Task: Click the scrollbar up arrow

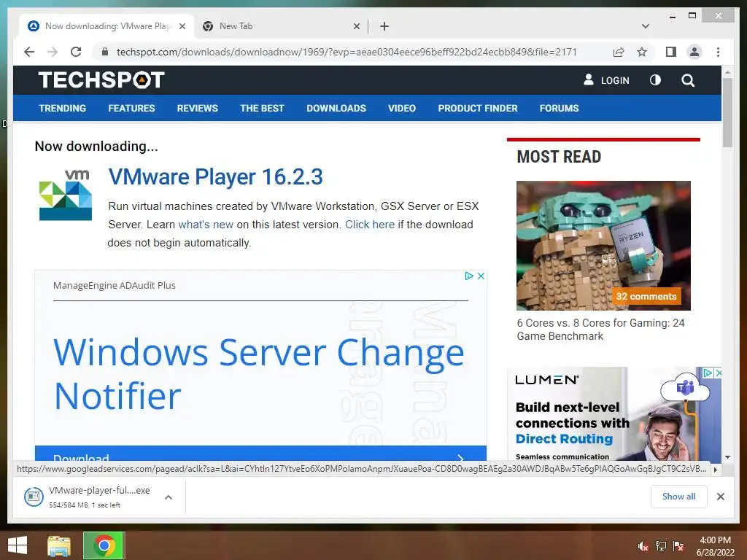Action: tap(727, 72)
